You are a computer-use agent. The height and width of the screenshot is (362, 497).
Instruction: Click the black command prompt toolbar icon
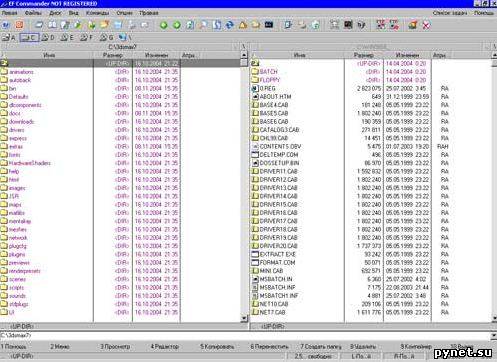269,25
